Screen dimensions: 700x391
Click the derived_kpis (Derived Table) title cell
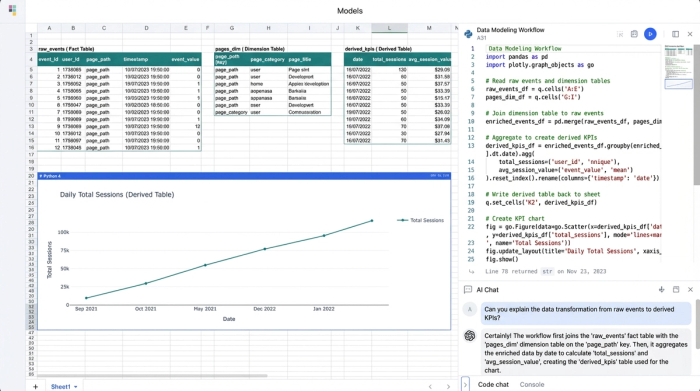tap(378, 49)
